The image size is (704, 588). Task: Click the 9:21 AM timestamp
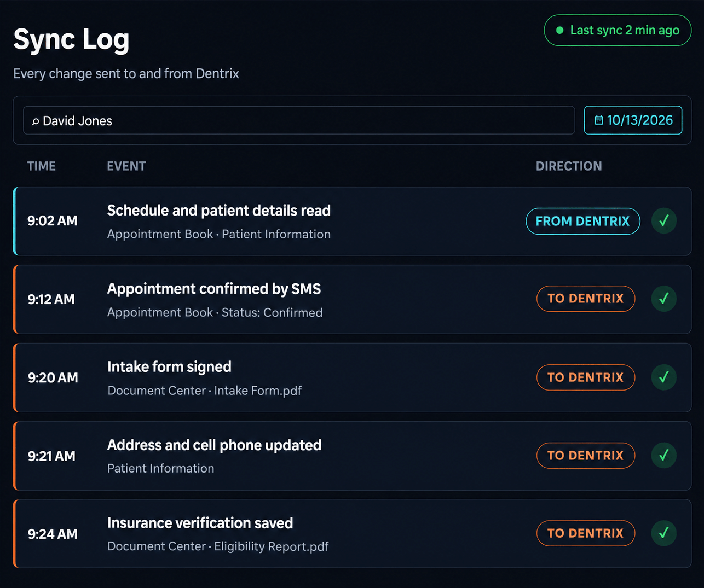(x=51, y=456)
